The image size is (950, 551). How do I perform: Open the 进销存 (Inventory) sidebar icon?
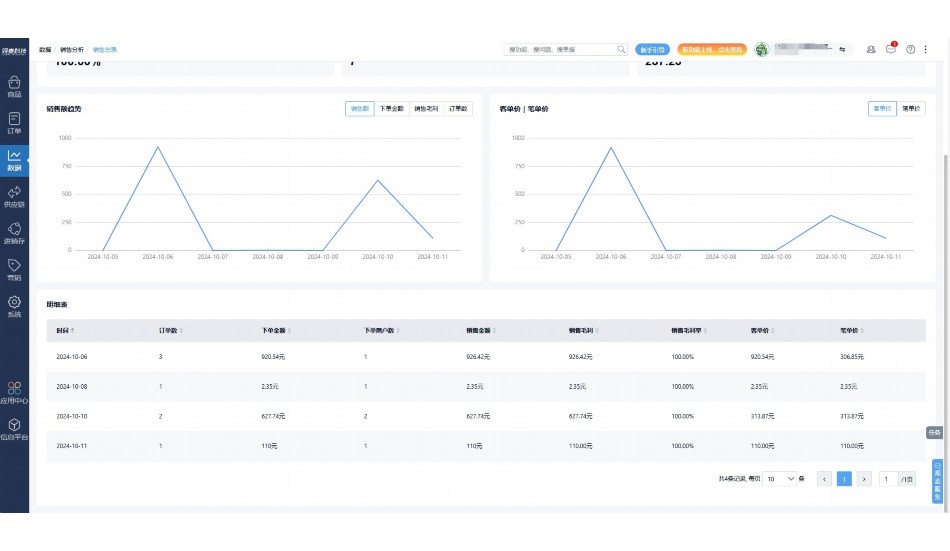pyautogui.click(x=14, y=233)
